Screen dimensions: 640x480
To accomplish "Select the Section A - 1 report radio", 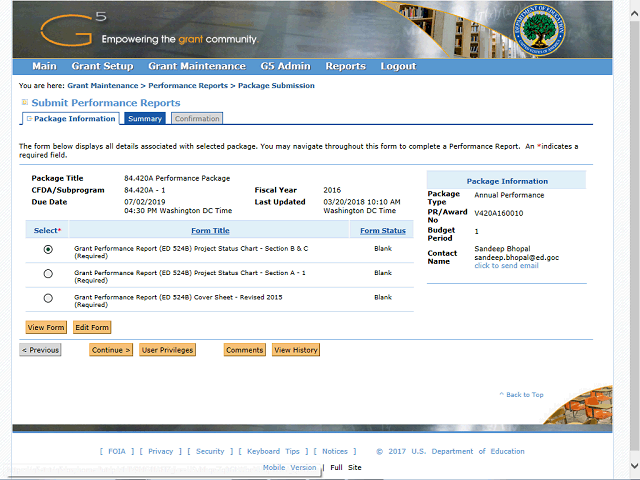I will [48, 273].
